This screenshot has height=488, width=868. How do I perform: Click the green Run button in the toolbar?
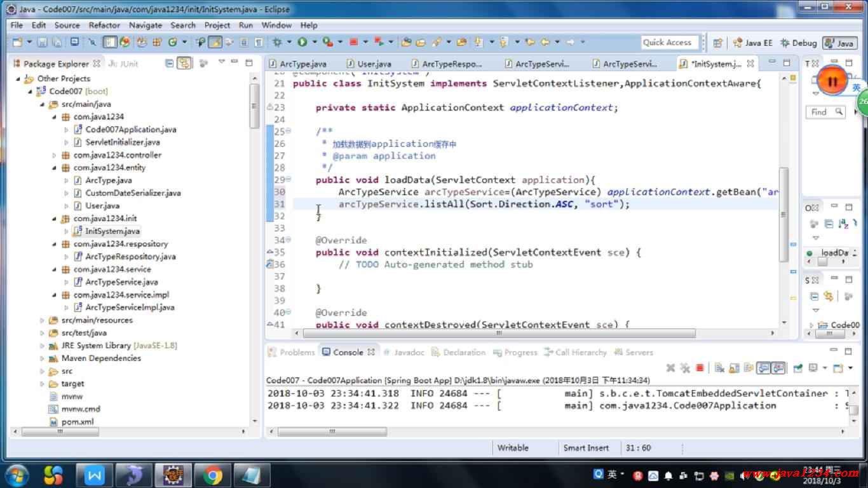[x=302, y=43]
